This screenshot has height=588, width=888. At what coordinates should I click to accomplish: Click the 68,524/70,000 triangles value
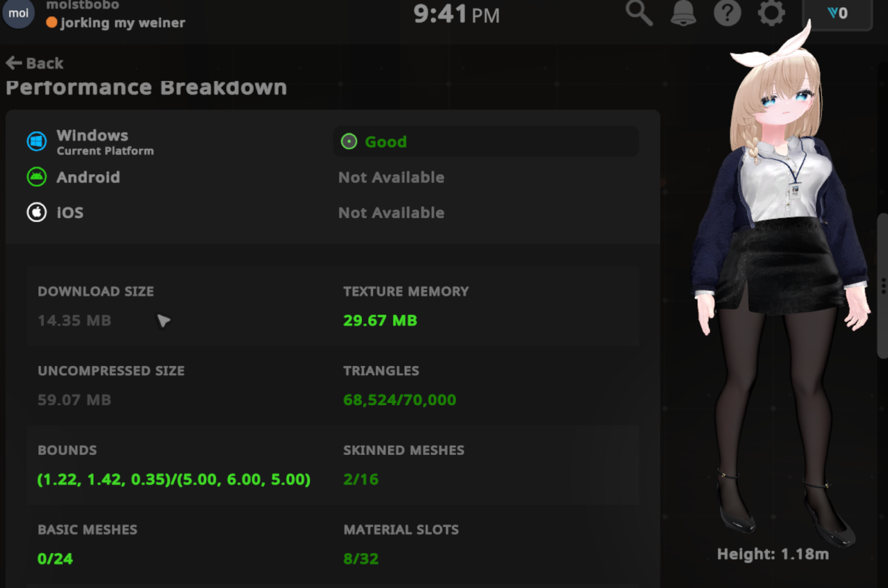(400, 400)
